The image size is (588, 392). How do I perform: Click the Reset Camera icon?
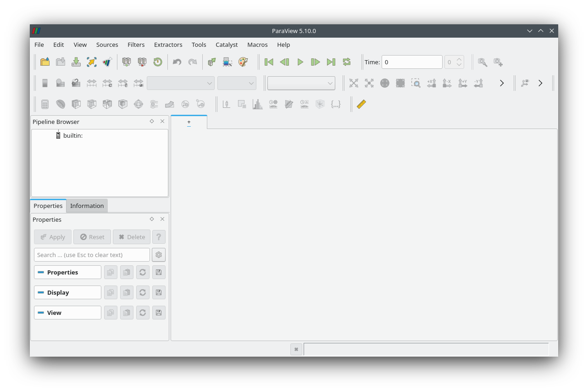(354, 83)
